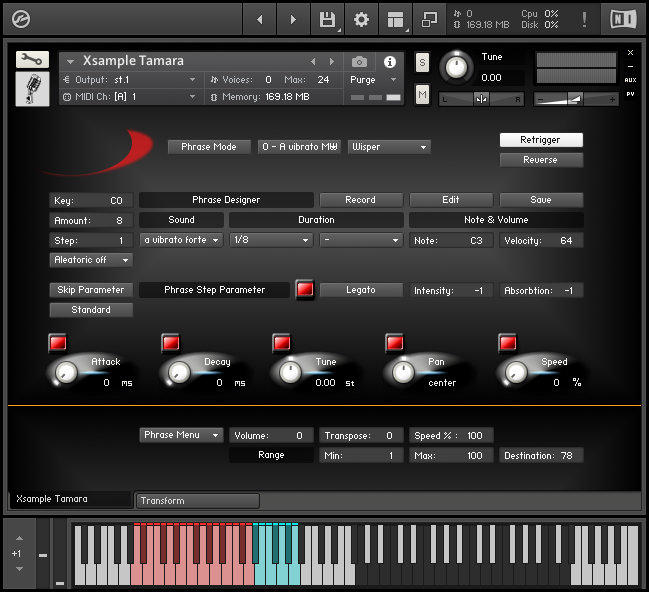649x592 pixels.
Task: Click the Intensity value field
Action: (x=451, y=290)
